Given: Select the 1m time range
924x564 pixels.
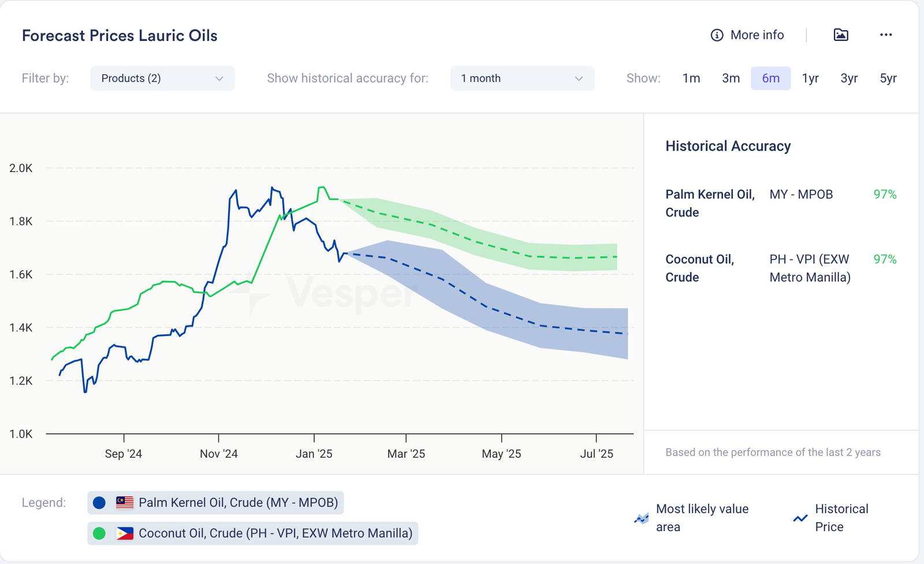Looking at the screenshot, I should coord(691,79).
